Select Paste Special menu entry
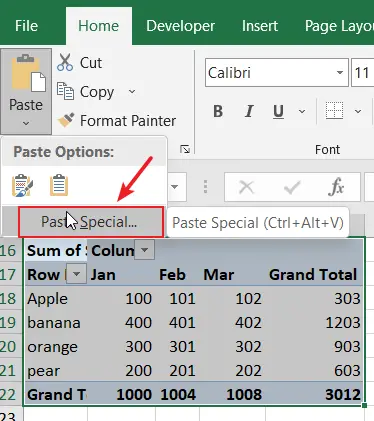 (x=91, y=222)
